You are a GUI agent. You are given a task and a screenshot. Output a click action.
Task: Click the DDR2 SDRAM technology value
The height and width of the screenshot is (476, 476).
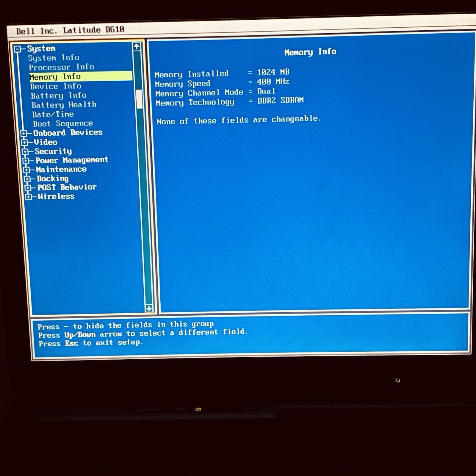[x=281, y=101]
